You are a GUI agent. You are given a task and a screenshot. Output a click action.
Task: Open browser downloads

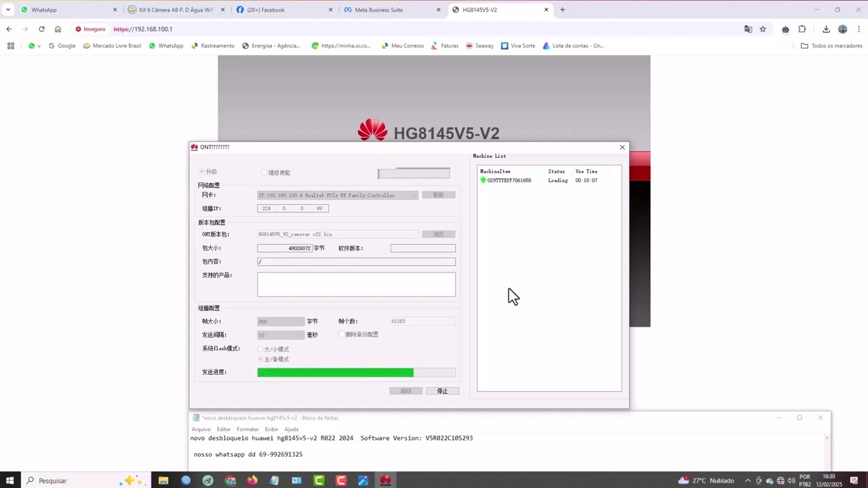pyautogui.click(x=826, y=29)
